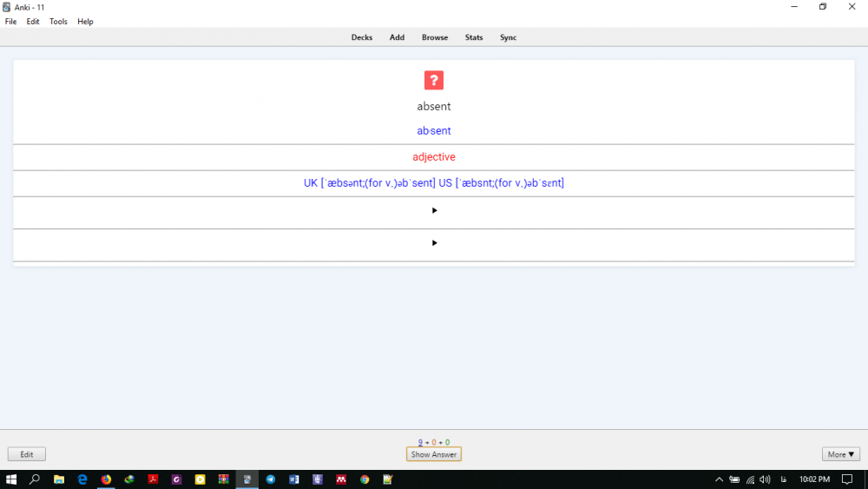This screenshot has width=868, height=489.
Task: Launch Microsoft Edge from the taskbar
Action: point(82,479)
